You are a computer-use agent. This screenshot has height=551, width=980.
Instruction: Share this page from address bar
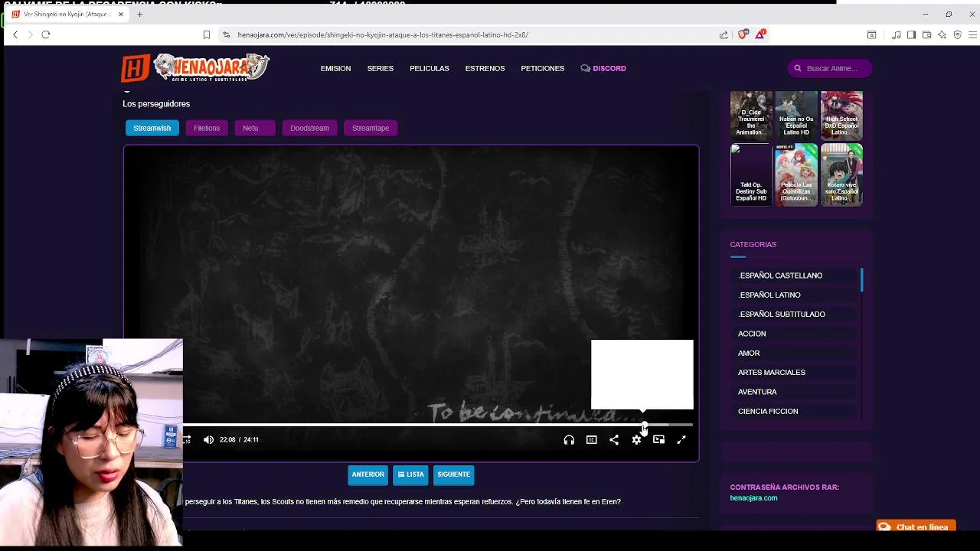(724, 34)
